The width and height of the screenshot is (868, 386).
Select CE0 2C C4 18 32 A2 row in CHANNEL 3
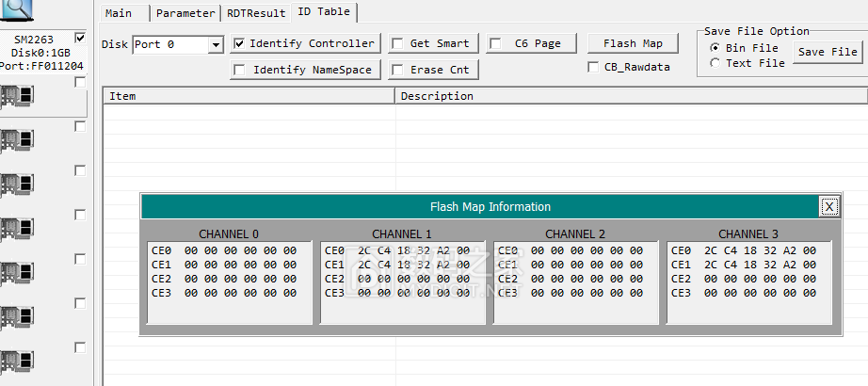[744, 250]
